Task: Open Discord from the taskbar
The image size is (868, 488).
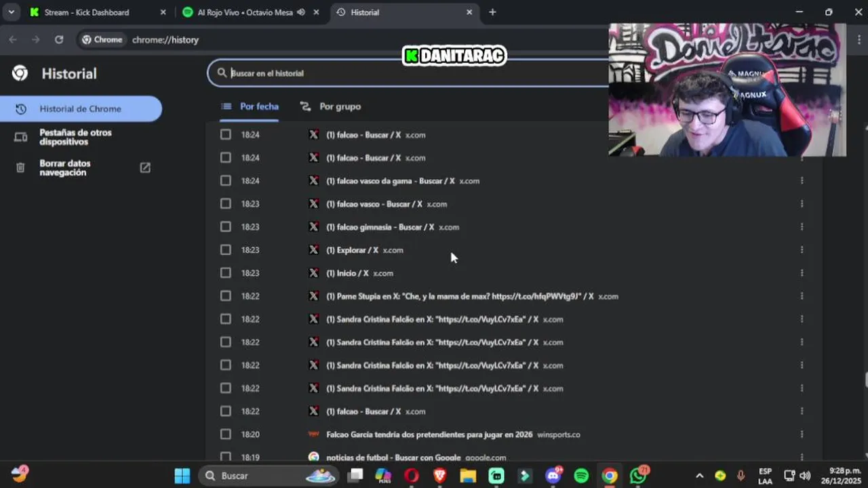Action: point(553,476)
